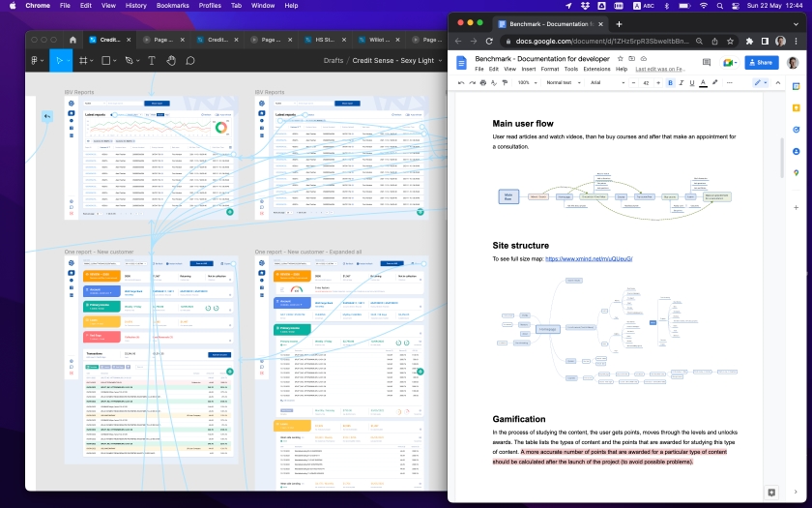Open the Arial font dropdown
Viewport: 812px width, 508px height.
point(609,83)
